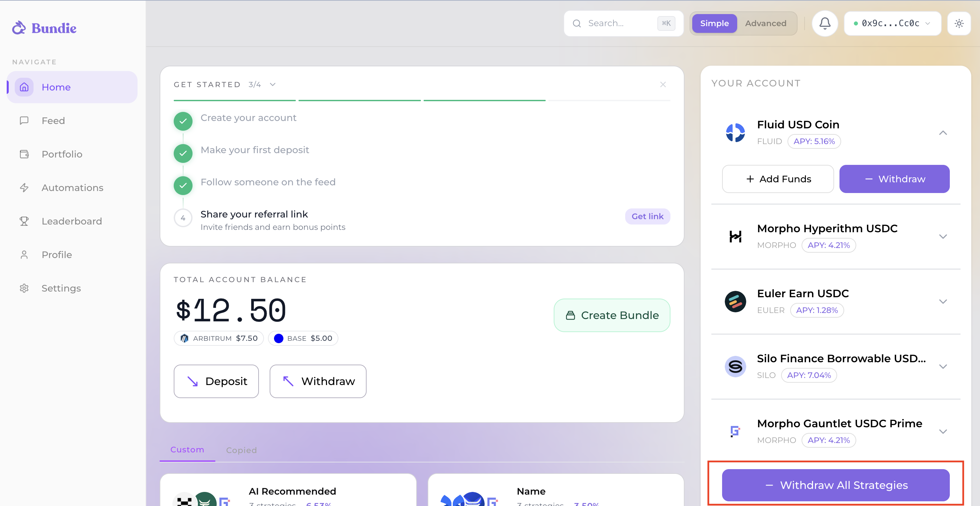
Task: Open Settings page
Action: 72,288
